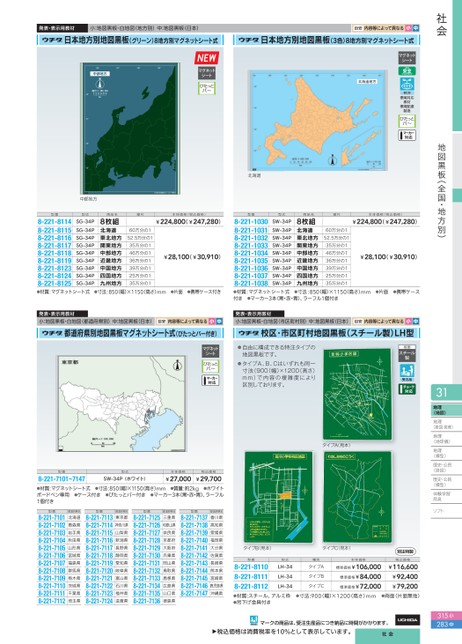Click the made-to-order mark icon in the footer note
Viewport: 462px width, 644px height.
[x=254, y=621]
